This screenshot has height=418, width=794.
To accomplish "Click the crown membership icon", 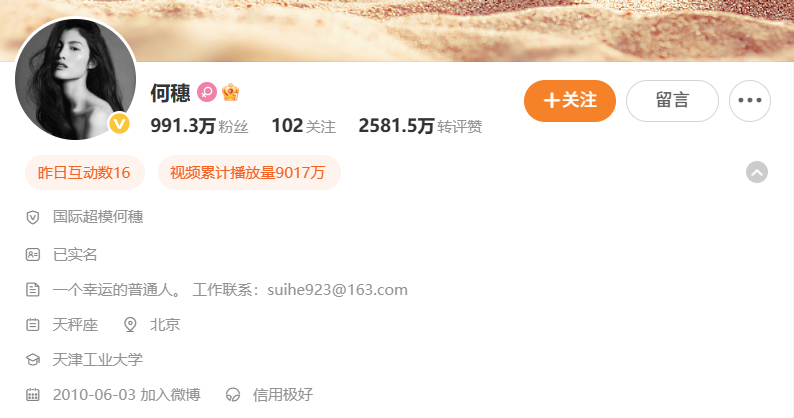I will (x=230, y=92).
